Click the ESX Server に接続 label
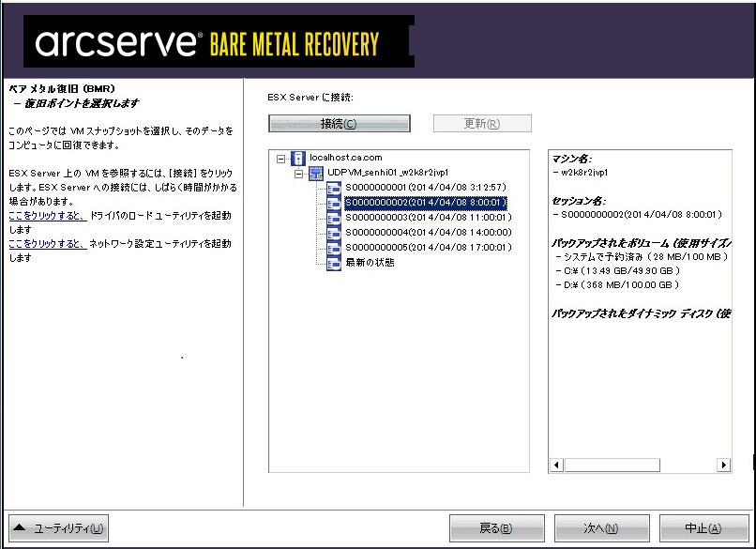Viewport: 756px width, 549px height. coord(310,97)
